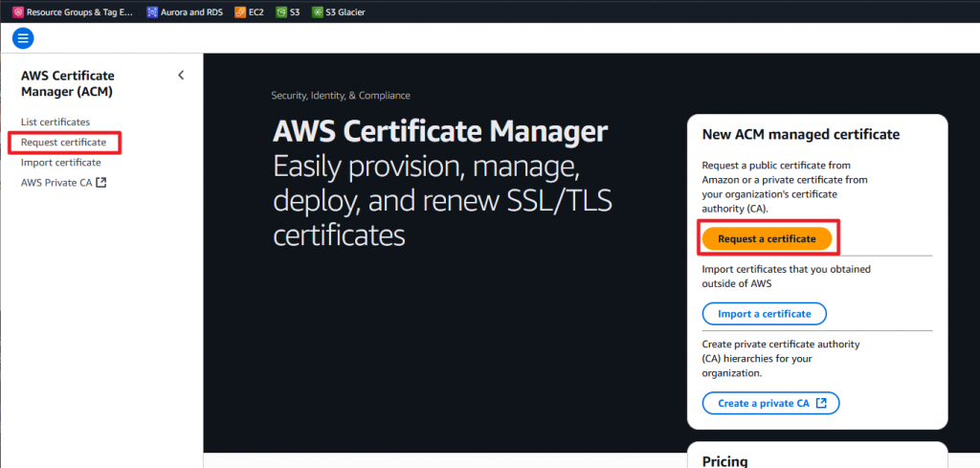980x468 pixels.
Task: Click the New ACM managed certificate heading
Action: (801, 134)
